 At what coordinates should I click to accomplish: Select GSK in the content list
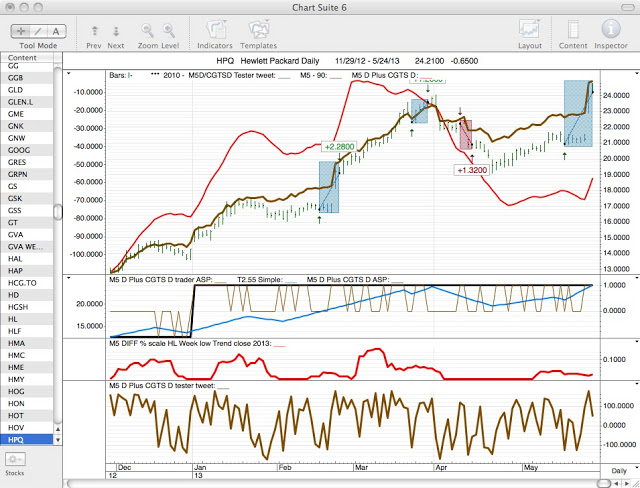[x=27, y=198]
